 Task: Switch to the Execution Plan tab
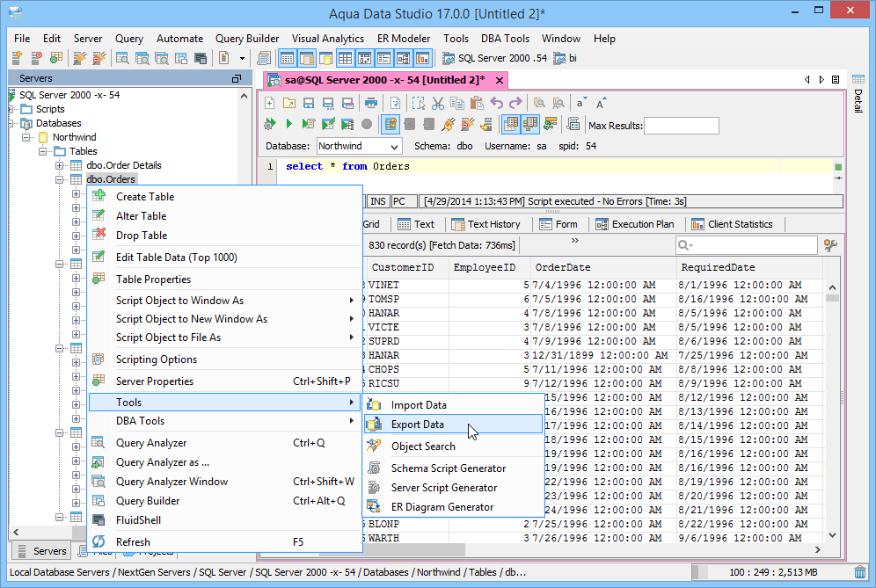[x=635, y=224]
